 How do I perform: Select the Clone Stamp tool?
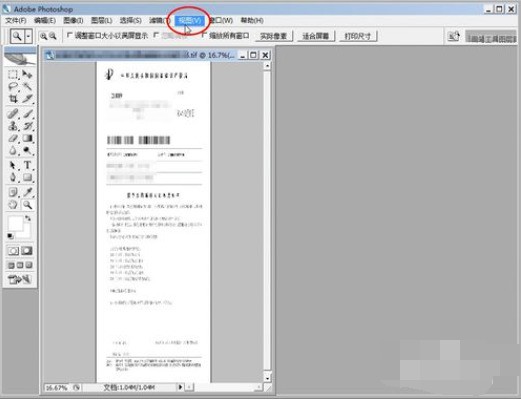pyautogui.click(x=13, y=126)
